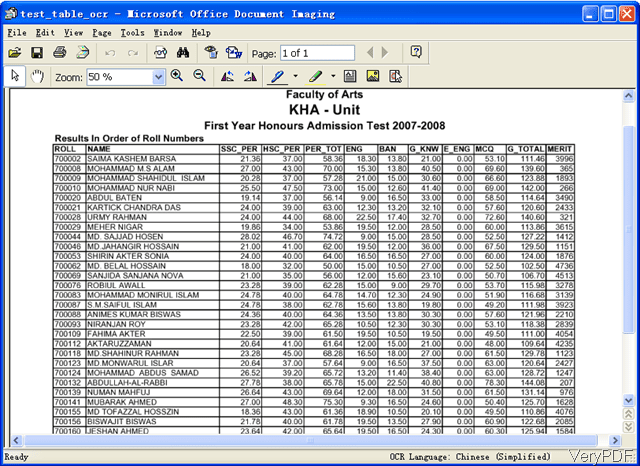The width and height of the screenshot is (640, 466).
Task: Click the vertical scrollbar down arrow
Action: (x=629, y=401)
